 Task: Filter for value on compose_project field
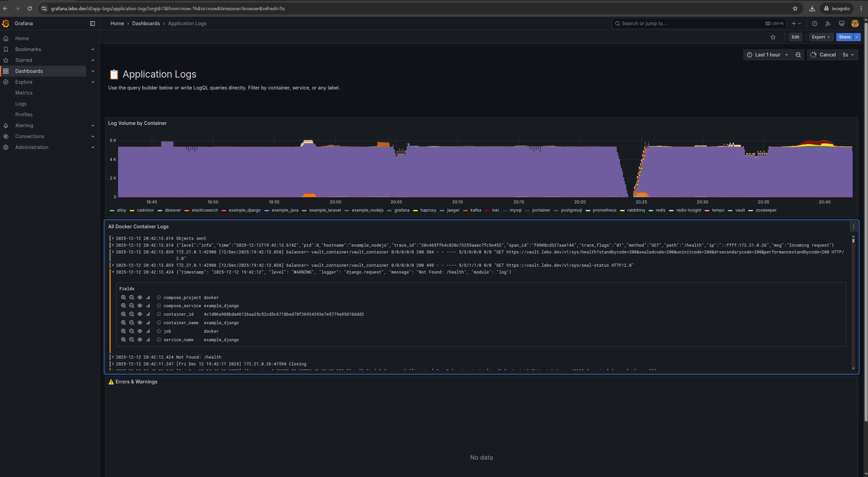[124, 297]
